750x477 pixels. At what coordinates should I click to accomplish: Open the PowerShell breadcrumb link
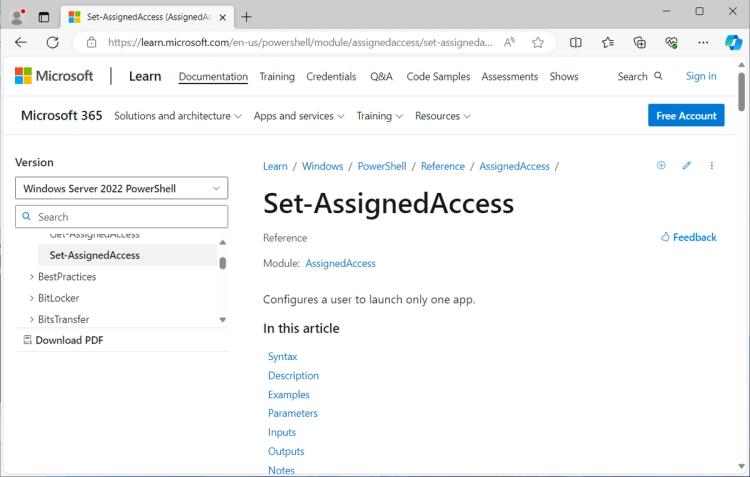coord(382,166)
